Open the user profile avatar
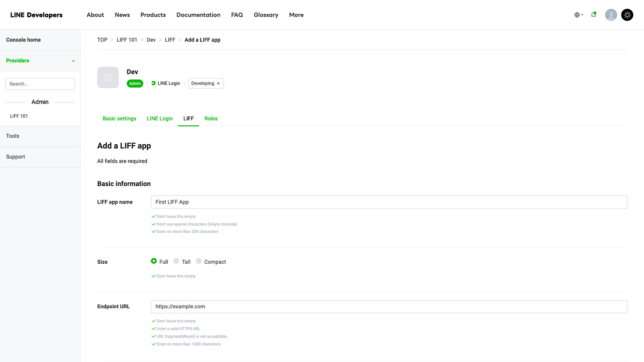Image resolution: width=644 pixels, height=362 pixels. click(611, 15)
